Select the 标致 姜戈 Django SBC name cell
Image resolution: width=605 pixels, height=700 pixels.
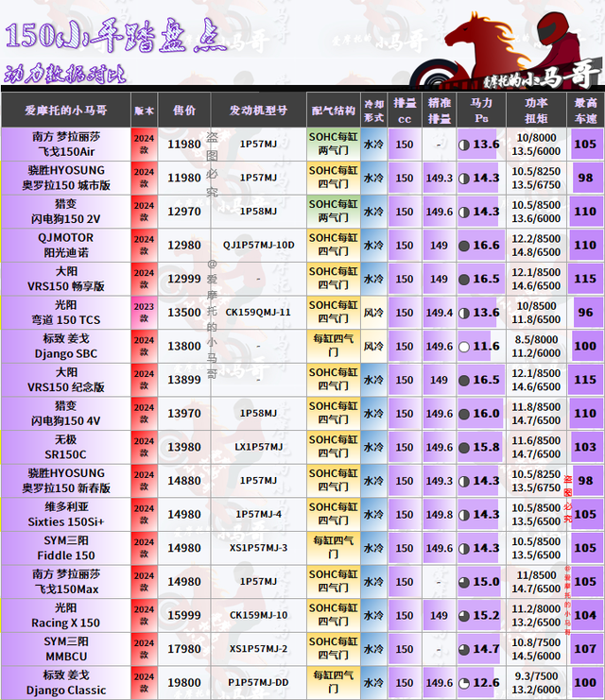(66, 346)
